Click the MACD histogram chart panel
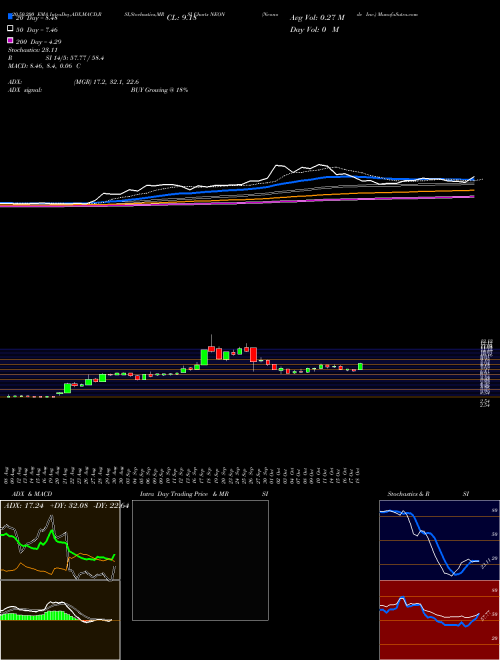Viewport: 500px width, 660px height. 60,620
